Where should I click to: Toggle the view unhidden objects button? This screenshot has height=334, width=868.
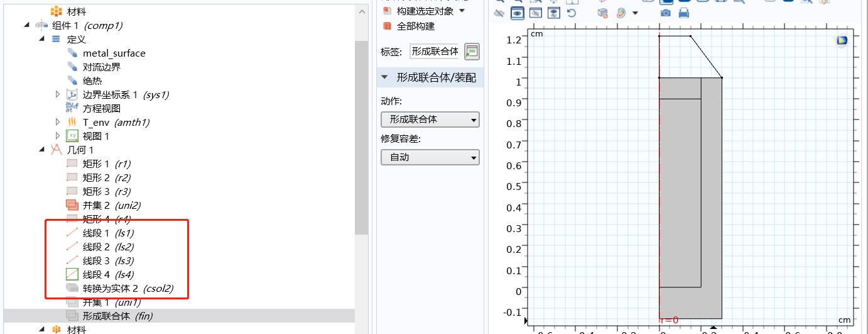(536, 13)
